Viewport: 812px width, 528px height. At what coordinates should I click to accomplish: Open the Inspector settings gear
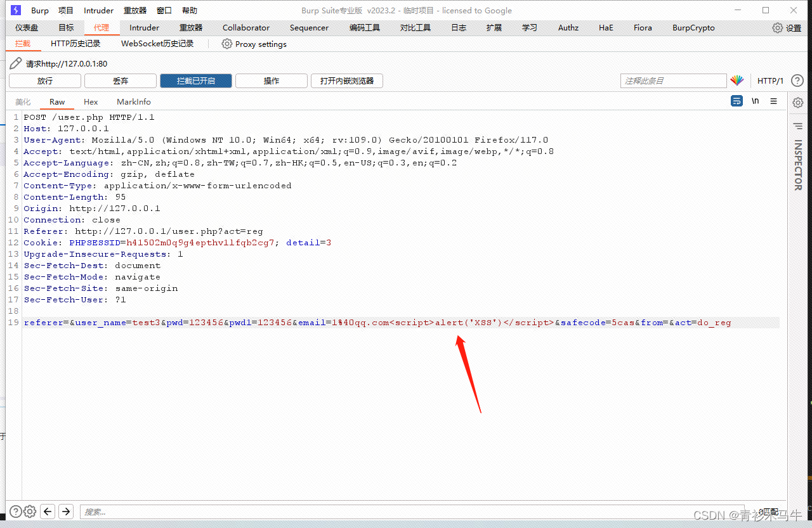(x=798, y=103)
